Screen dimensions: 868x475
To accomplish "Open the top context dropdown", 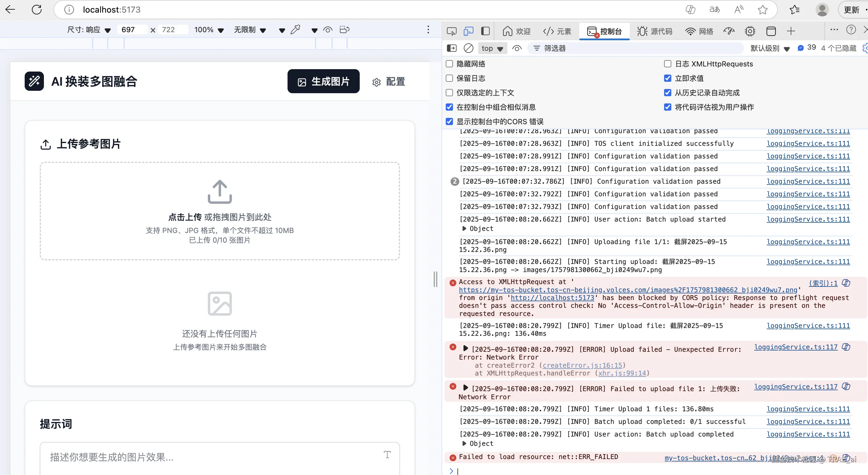I will pyautogui.click(x=492, y=48).
